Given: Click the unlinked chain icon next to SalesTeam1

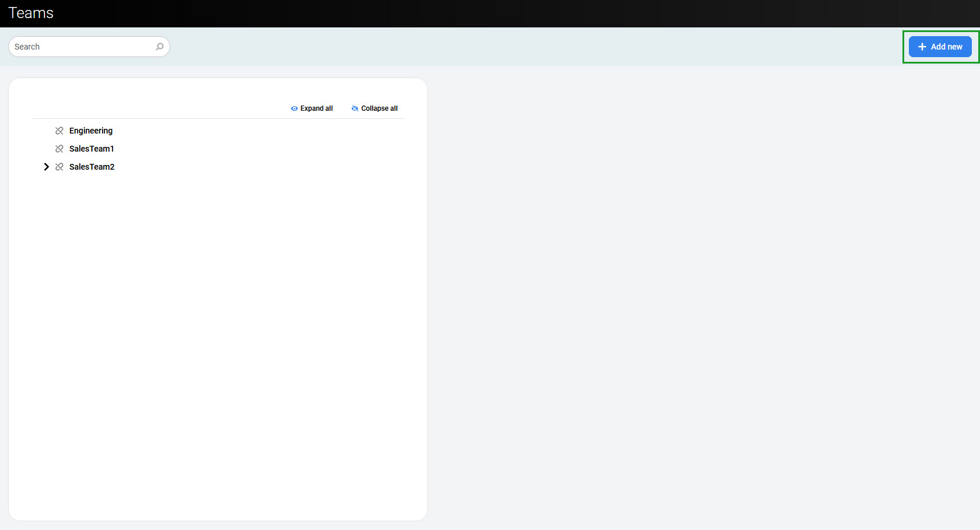Looking at the screenshot, I should click(x=59, y=149).
